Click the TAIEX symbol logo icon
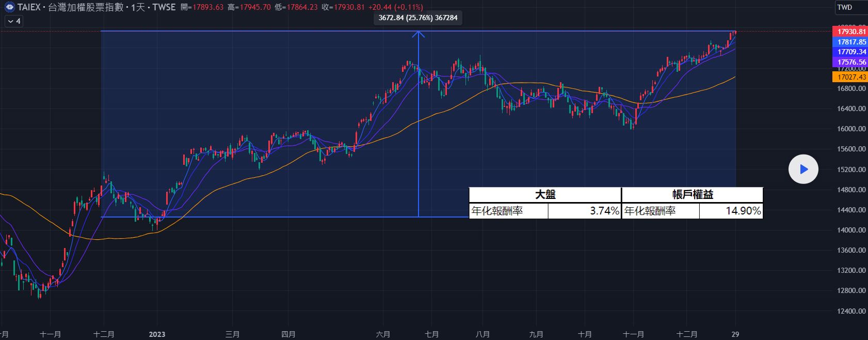868x340 pixels. click(x=9, y=7)
